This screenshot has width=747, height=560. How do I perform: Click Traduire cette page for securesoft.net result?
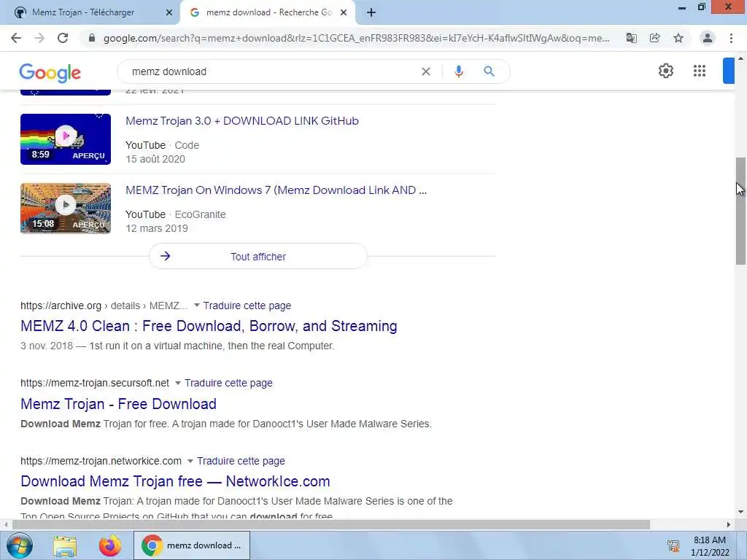(228, 384)
